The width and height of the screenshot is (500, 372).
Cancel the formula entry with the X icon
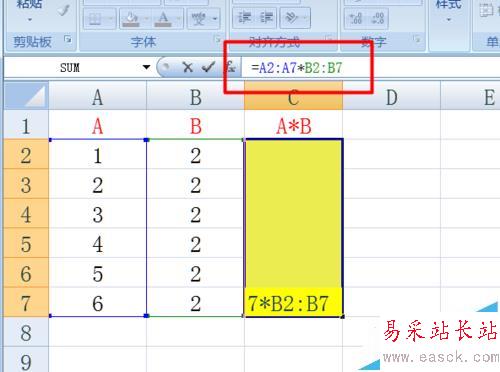pyautogui.click(x=188, y=68)
